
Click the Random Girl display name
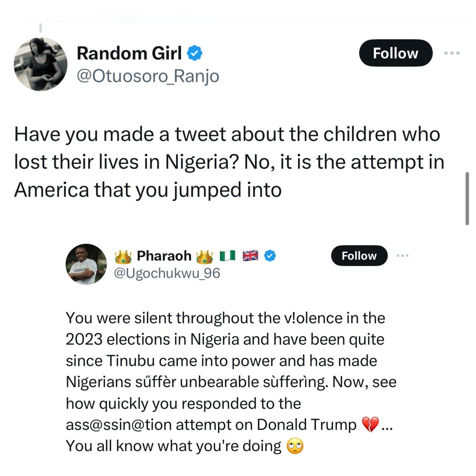click(129, 53)
